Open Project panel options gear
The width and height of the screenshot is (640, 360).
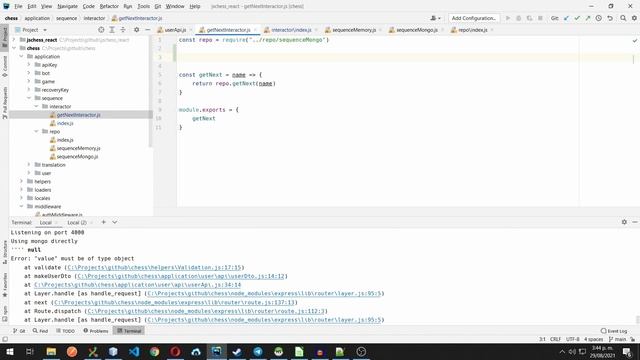point(136,30)
